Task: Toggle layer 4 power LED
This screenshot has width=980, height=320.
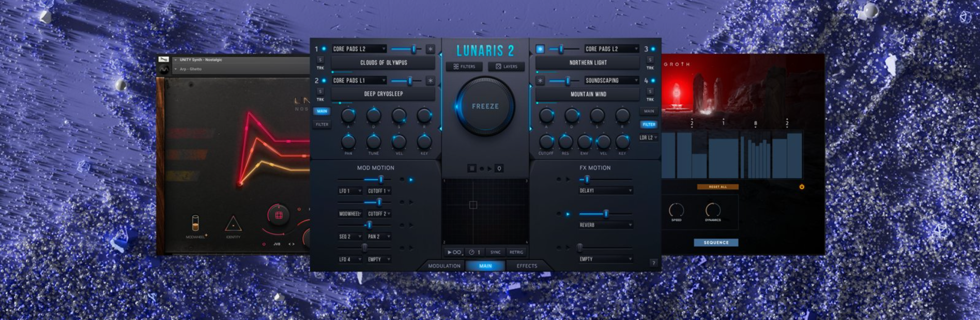Action: point(653,81)
